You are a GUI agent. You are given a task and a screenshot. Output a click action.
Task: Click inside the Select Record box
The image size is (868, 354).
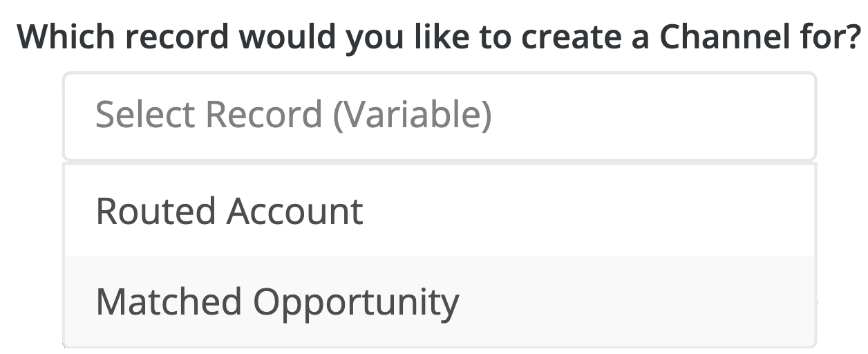(x=440, y=116)
